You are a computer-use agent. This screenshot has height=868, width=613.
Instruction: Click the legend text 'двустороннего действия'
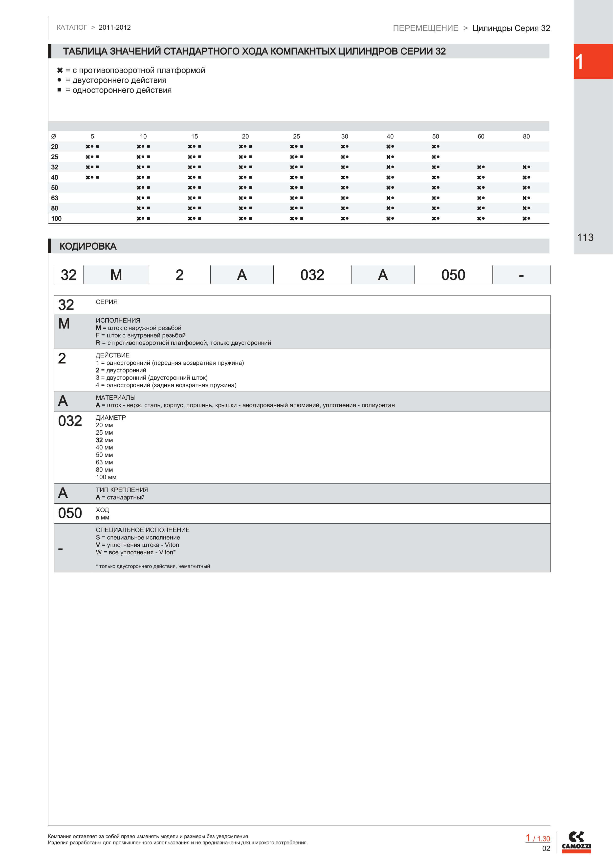pyautogui.click(x=119, y=80)
